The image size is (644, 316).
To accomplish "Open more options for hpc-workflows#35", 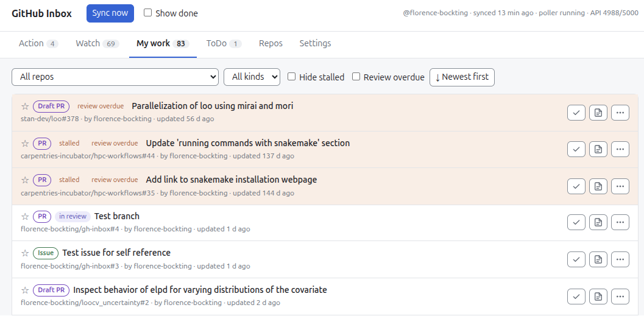I will [620, 186].
